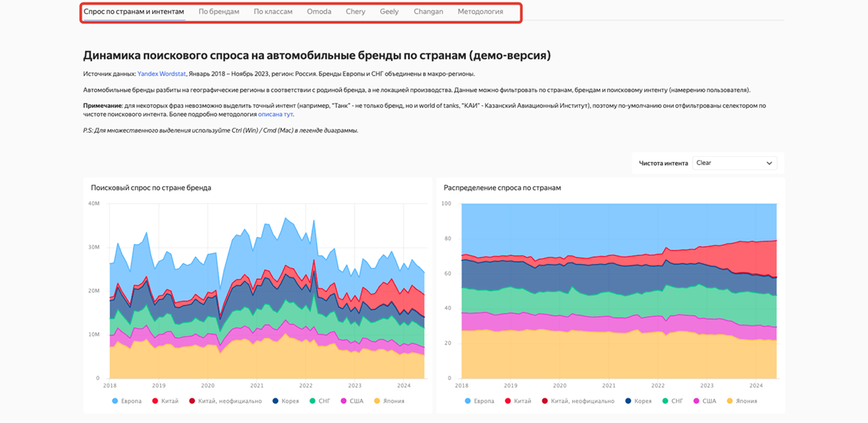The image size is (868, 423).
Task: Switch to the Changan tab
Action: coord(428,11)
